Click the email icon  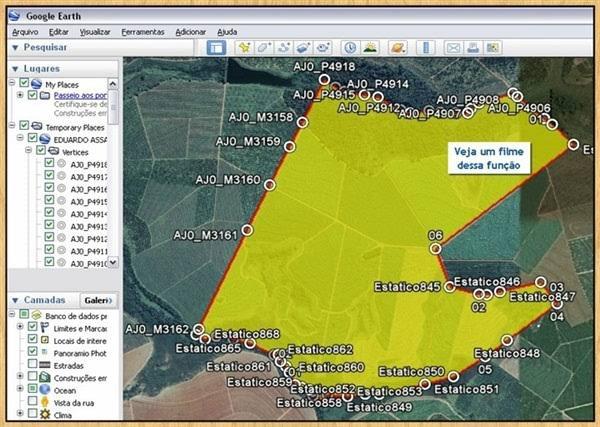(453, 48)
